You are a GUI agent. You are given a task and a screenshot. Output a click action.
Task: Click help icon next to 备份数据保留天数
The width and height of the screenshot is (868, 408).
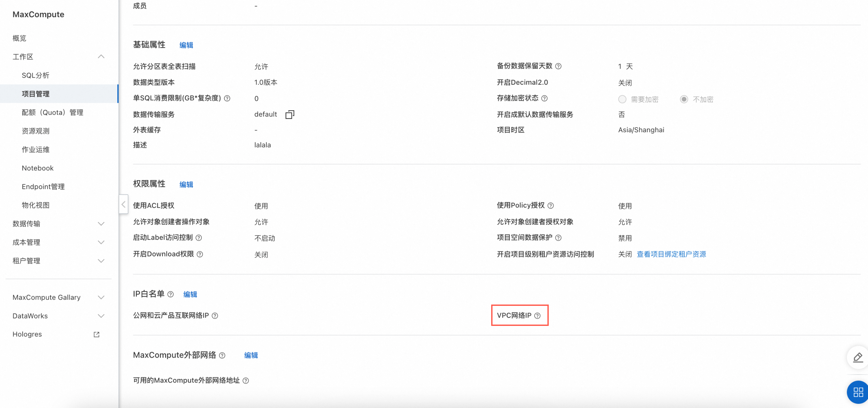click(558, 66)
